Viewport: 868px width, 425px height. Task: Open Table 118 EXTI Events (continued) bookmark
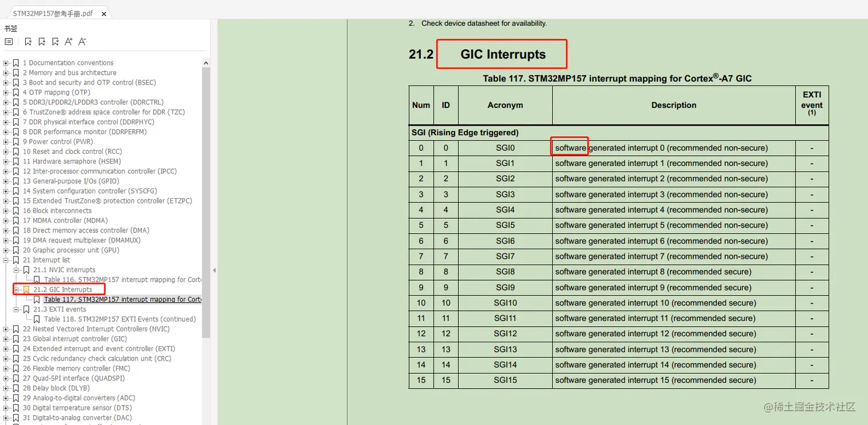coord(120,319)
